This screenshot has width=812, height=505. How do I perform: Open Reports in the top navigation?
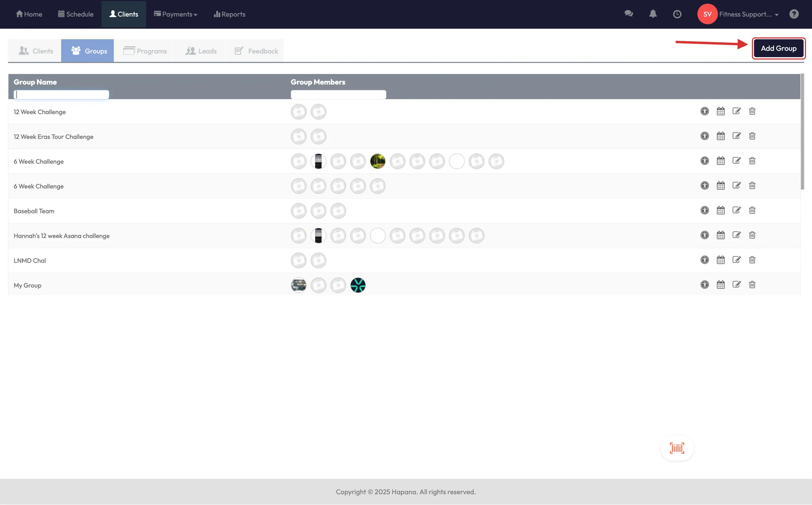point(230,14)
